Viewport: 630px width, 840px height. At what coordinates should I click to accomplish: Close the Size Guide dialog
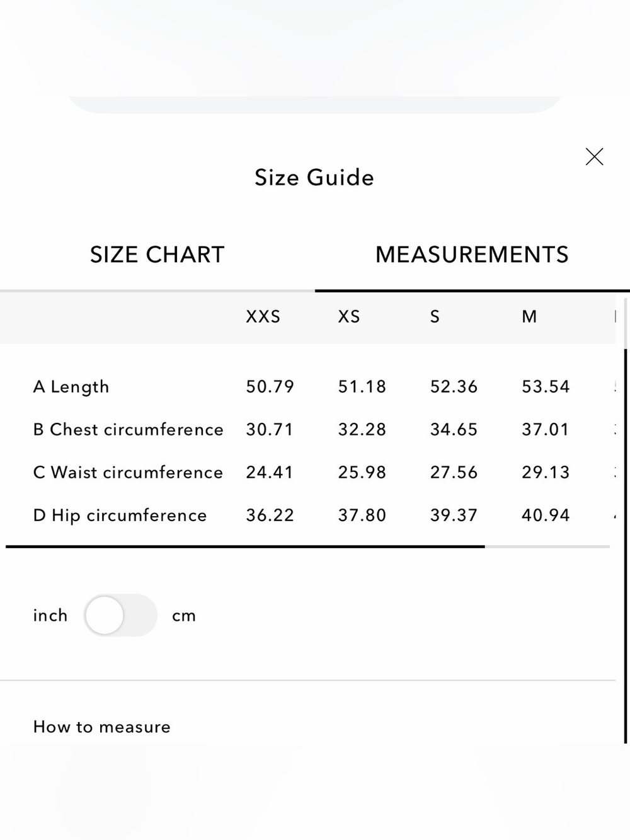coord(594,157)
